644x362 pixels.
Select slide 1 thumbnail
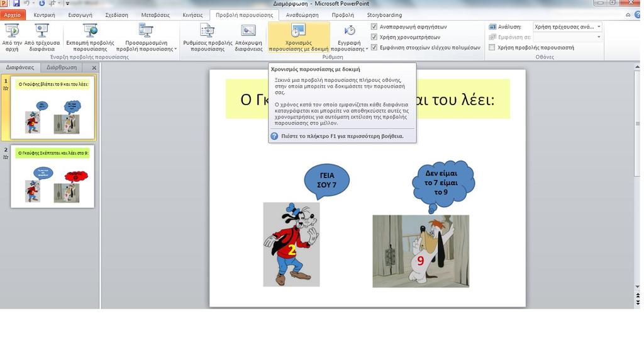(53, 108)
